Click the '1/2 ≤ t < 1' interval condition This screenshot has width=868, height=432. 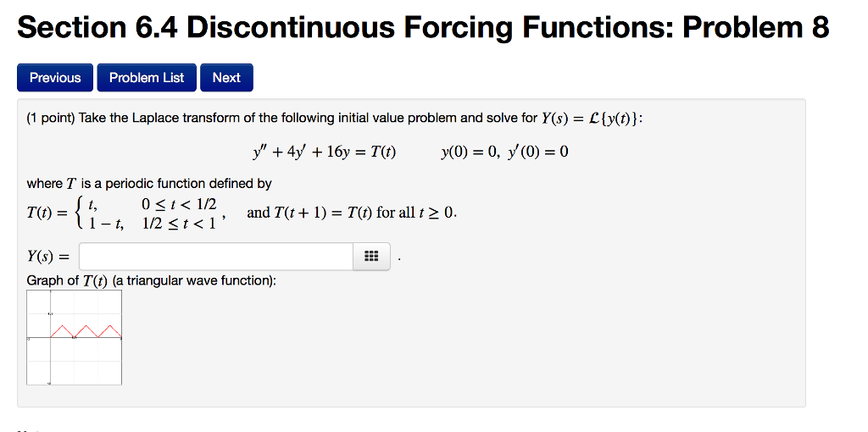(x=179, y=224)
